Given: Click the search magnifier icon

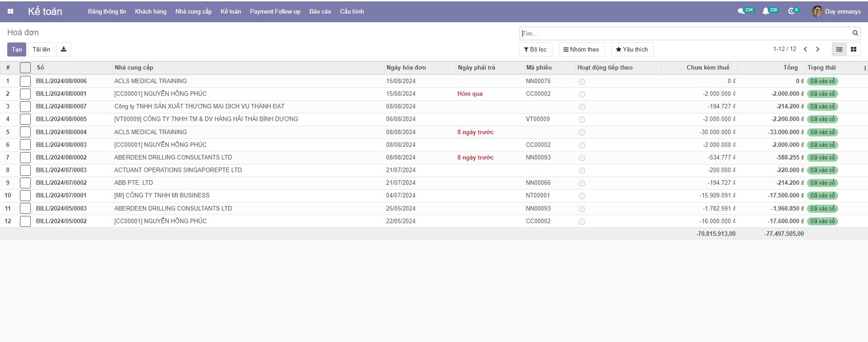Looking at the screenshot, I should (x=855, y=33).
